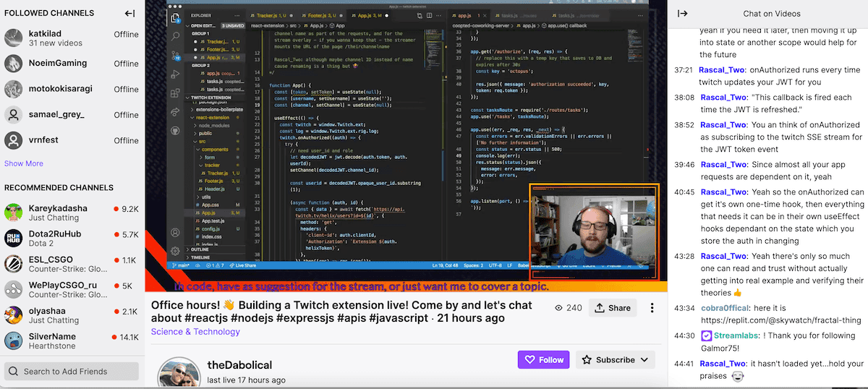Click NoeimGaming avatar icon
Viewport: 868px width, 389px height.
pos(14,64)
